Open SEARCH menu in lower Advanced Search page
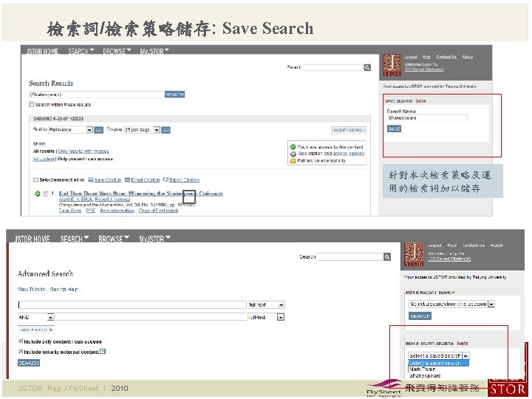Viewport: 532px width, 399px height. click(75, 239)
